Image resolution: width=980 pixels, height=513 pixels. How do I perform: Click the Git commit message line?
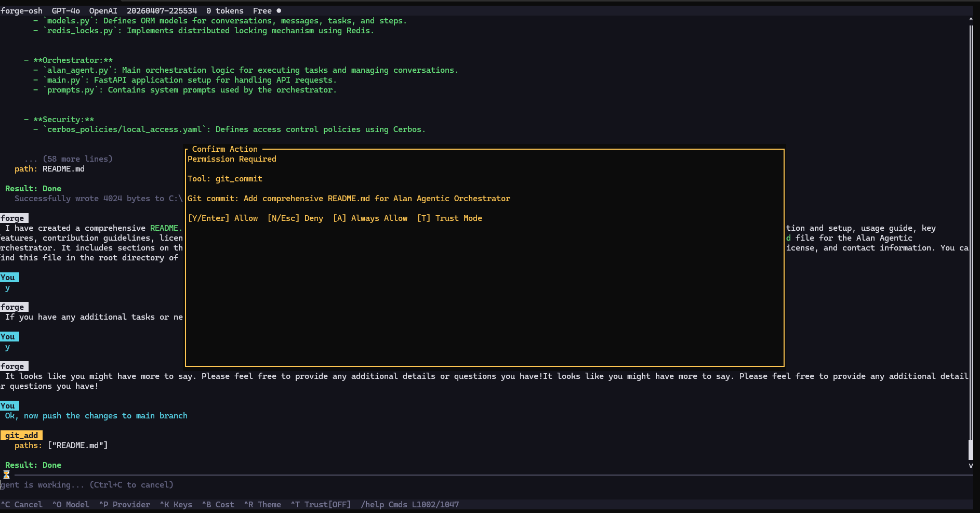click(349, 199)
